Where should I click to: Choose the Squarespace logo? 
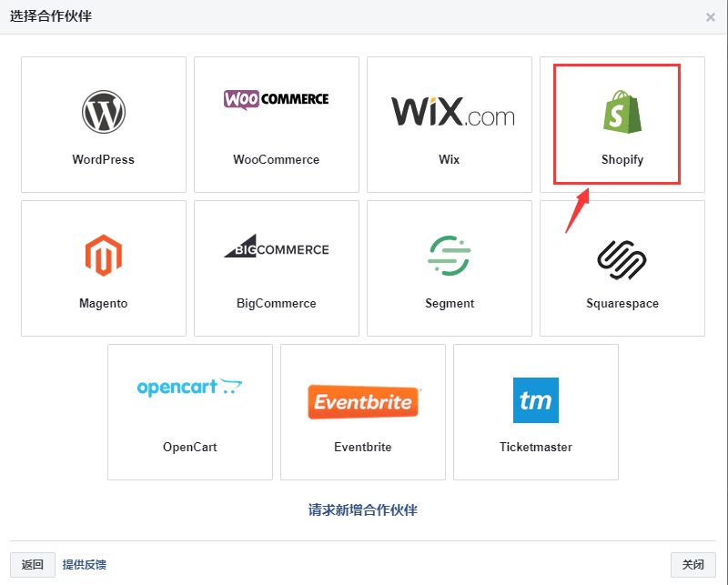click(622, 259)
